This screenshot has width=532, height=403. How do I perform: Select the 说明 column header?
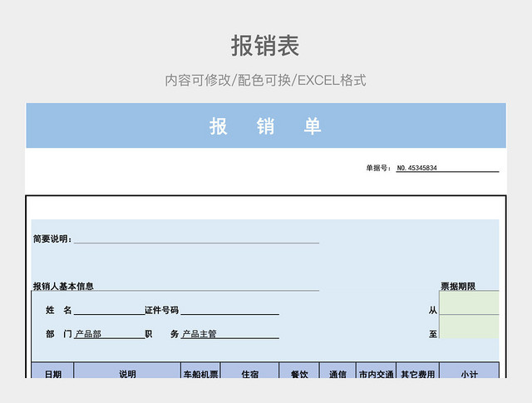[x=127, y=371]
